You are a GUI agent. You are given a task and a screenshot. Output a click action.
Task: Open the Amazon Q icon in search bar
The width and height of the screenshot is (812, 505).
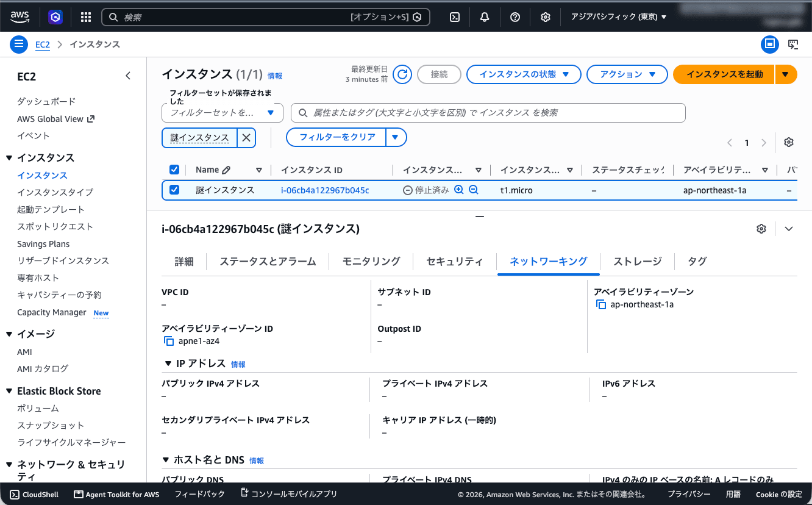[x=417, y=17]
